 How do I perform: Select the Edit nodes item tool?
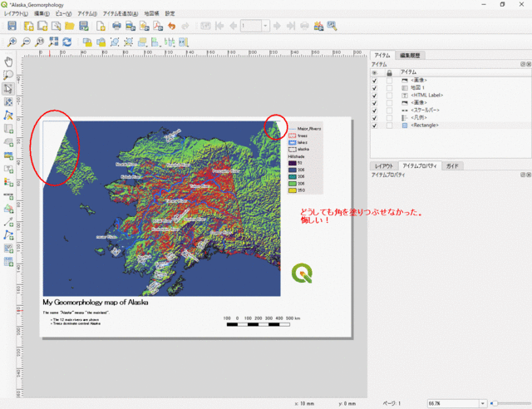coord(8,116)
